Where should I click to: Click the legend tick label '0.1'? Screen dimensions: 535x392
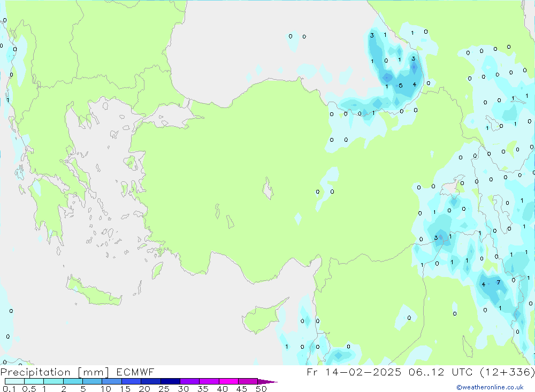pyautogui.click(x=9, y=389)
